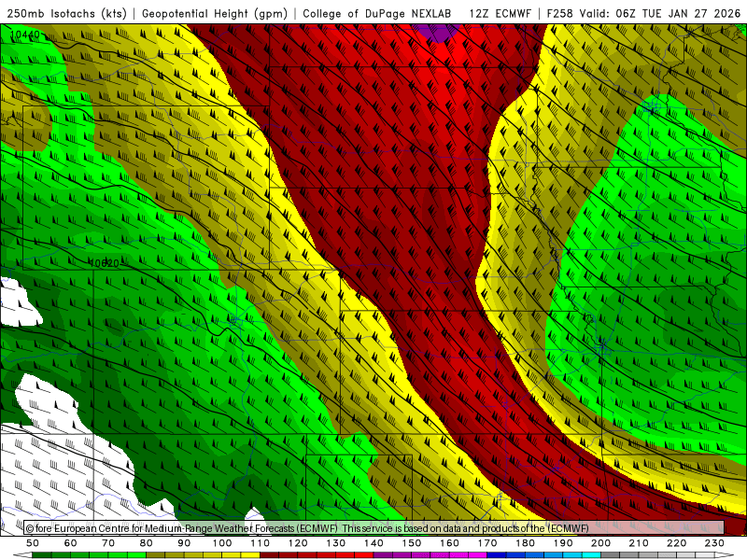Click the 10440 height contour label

point(25,35)
